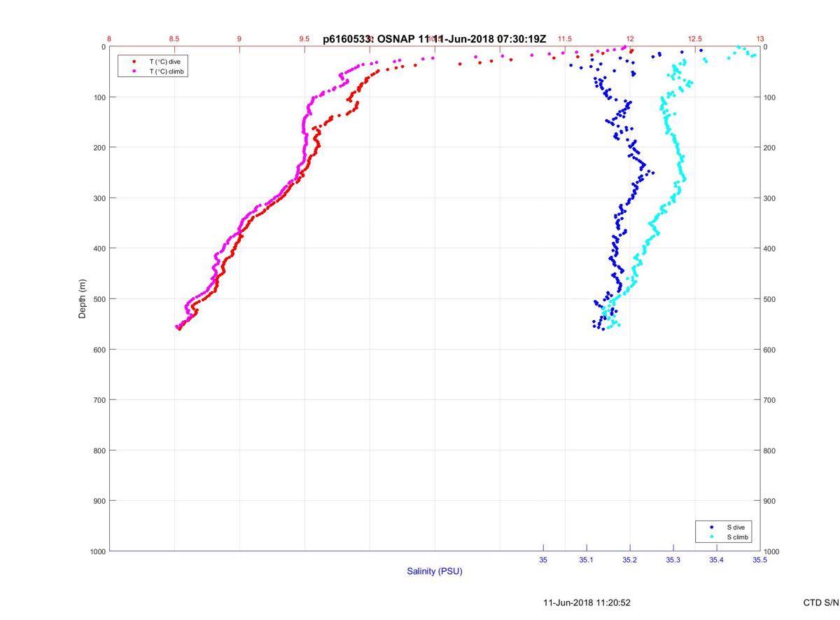Click the '12' temperature axis tick
Screen dimensions: 840x620
point(630,39)
